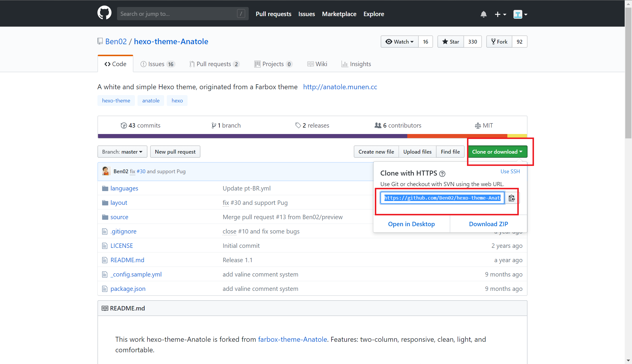Switch to the Issues tab
The width and height of the screenshot is (632, 364).
point(157,64)
